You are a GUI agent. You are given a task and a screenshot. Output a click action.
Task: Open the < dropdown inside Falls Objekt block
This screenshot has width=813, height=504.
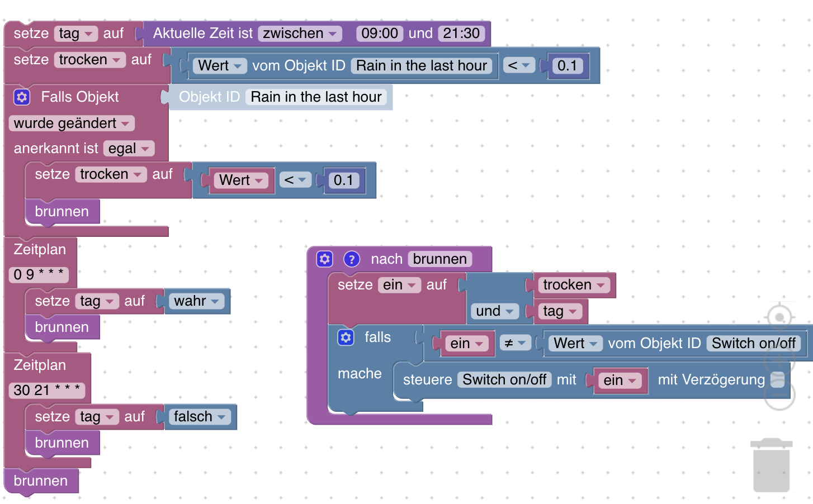click(x=295, y=180)
